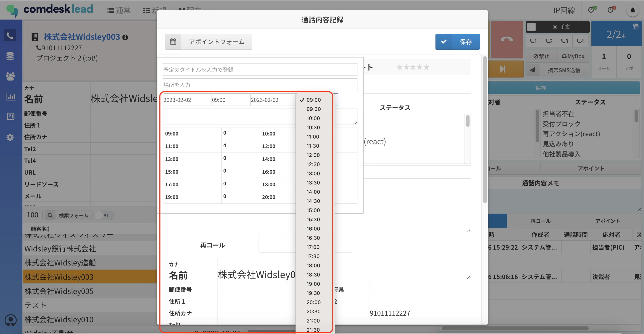
Task: Select 17:30 in the time list
Action: [x=313, y=256]
